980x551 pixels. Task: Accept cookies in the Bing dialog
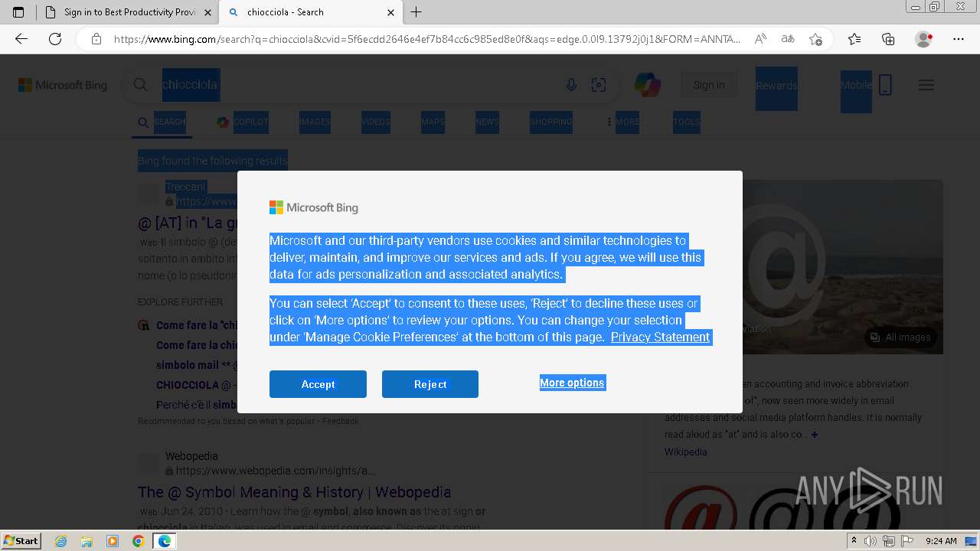tap(318, 384)
